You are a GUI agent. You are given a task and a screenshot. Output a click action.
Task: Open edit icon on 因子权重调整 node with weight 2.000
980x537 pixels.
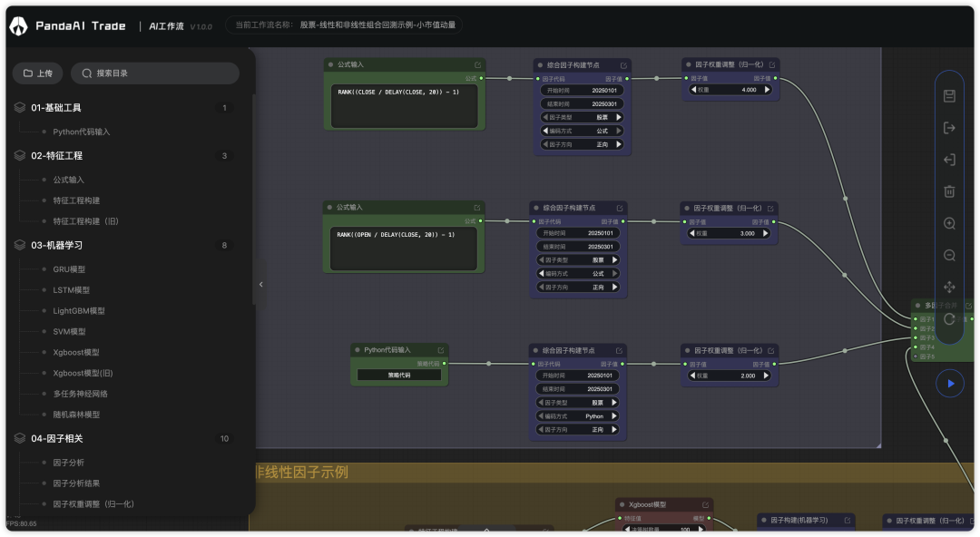click(770, 351)
